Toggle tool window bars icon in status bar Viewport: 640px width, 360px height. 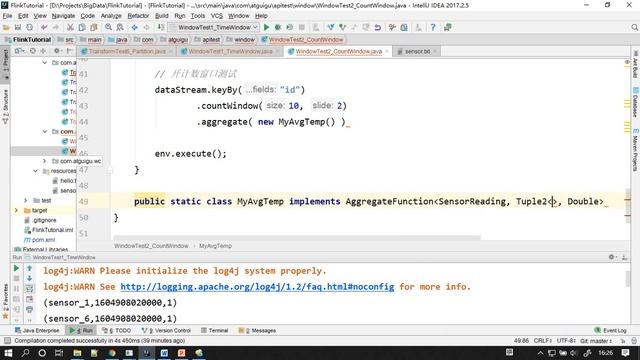pyautogui.click(x=7, y=341)
